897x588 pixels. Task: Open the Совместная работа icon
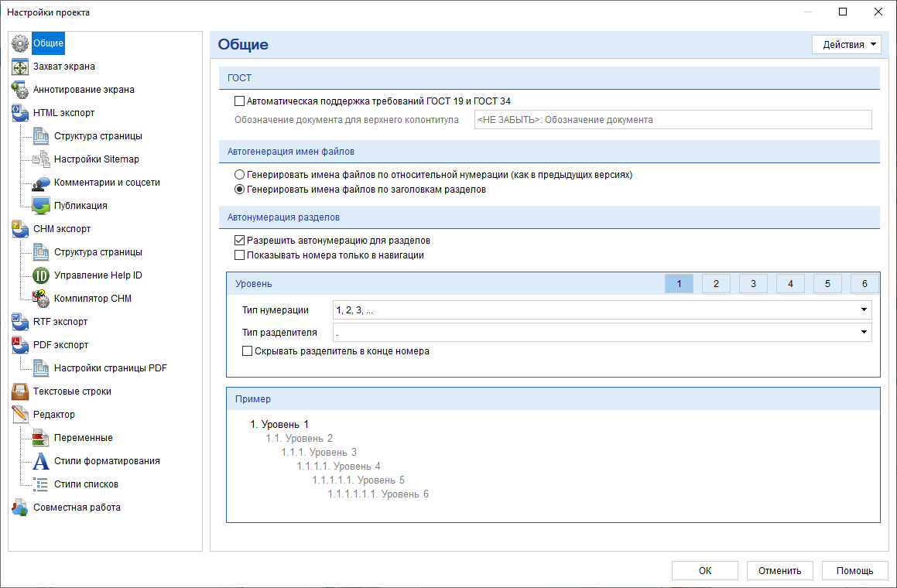pyautogui.click(x=20, y=508)
